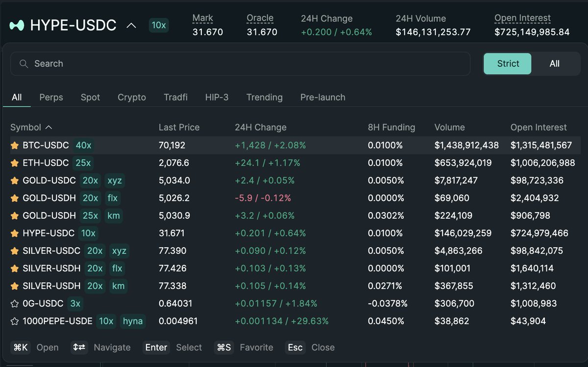This screenshot has height=367, width=588.
Task: Click the ⌘K Open shortcut hint
Action: pos(34,347)
